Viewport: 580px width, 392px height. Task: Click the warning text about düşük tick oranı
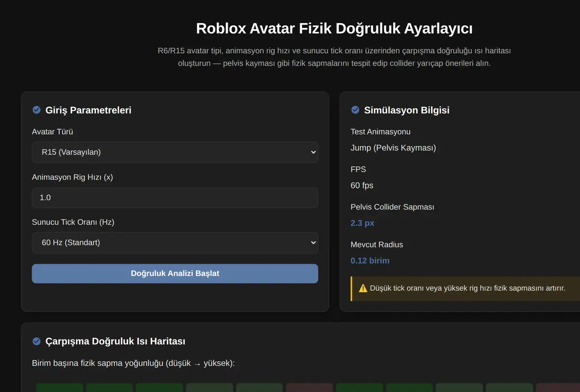467,289
